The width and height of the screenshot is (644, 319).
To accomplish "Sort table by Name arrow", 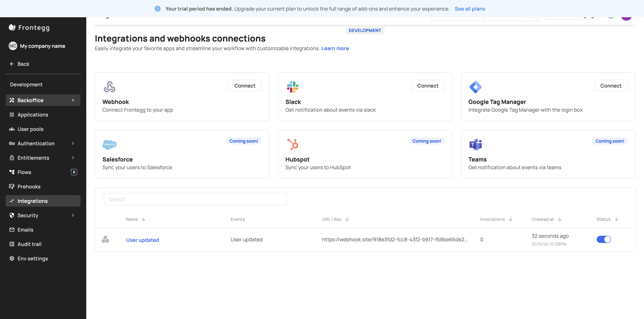I will (x=144, y=219).
